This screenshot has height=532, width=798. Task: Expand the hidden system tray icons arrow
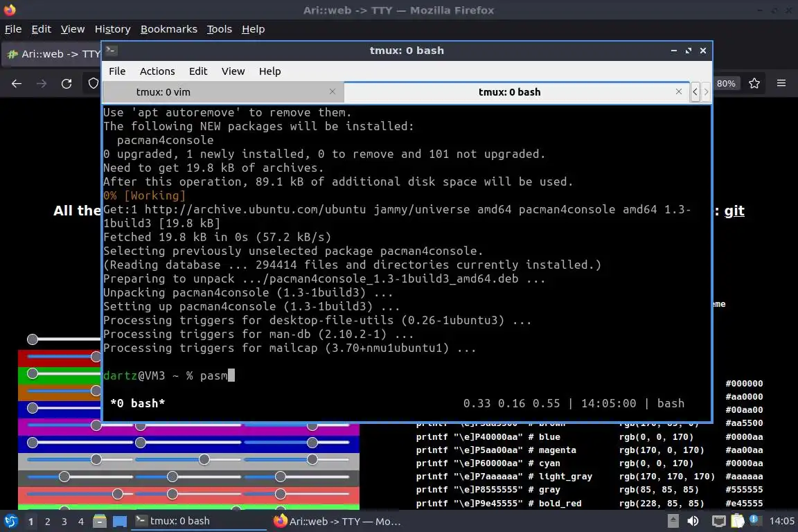click(x=673, y=521)
